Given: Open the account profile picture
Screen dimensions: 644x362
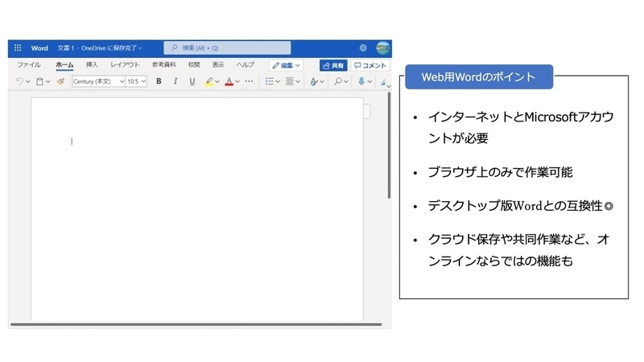Looking at the screenshot, I should (x=383, y=48).
